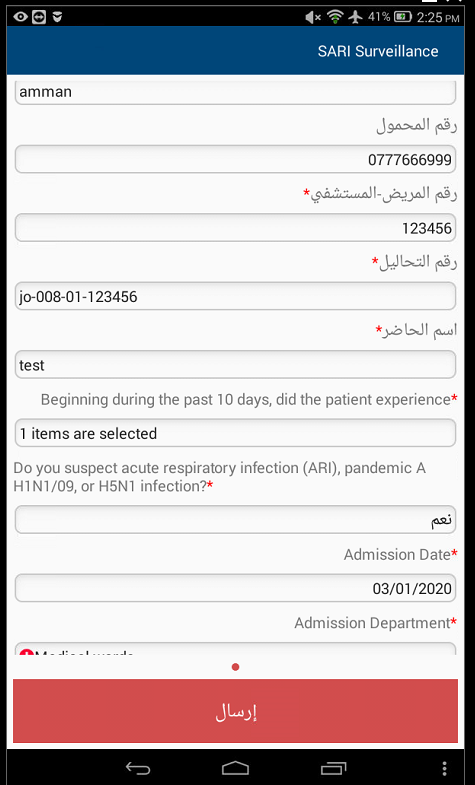Open the recent apps navigation button
Viewport: 475px width, 785px height.
[333, 768]
